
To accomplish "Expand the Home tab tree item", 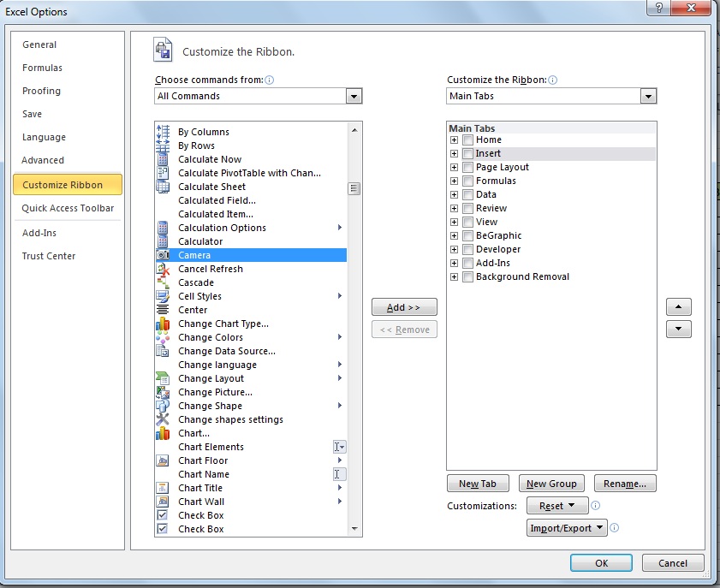I will coord(453,140).
